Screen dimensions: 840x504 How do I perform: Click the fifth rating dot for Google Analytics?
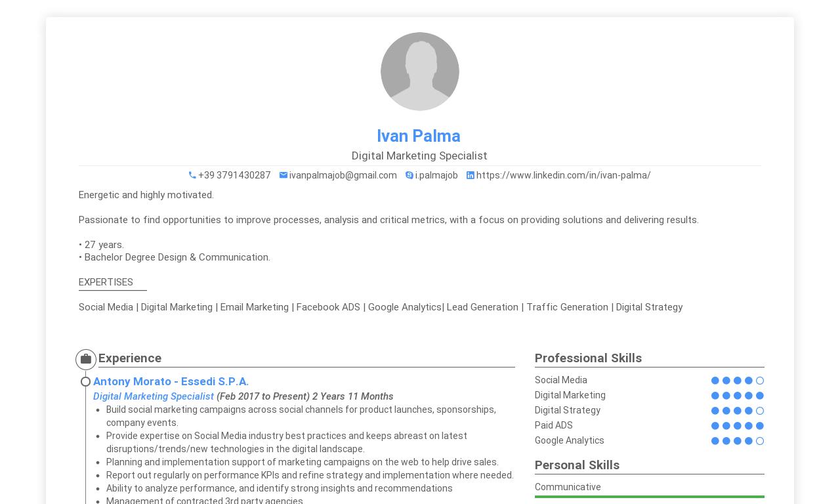(760, 441)
